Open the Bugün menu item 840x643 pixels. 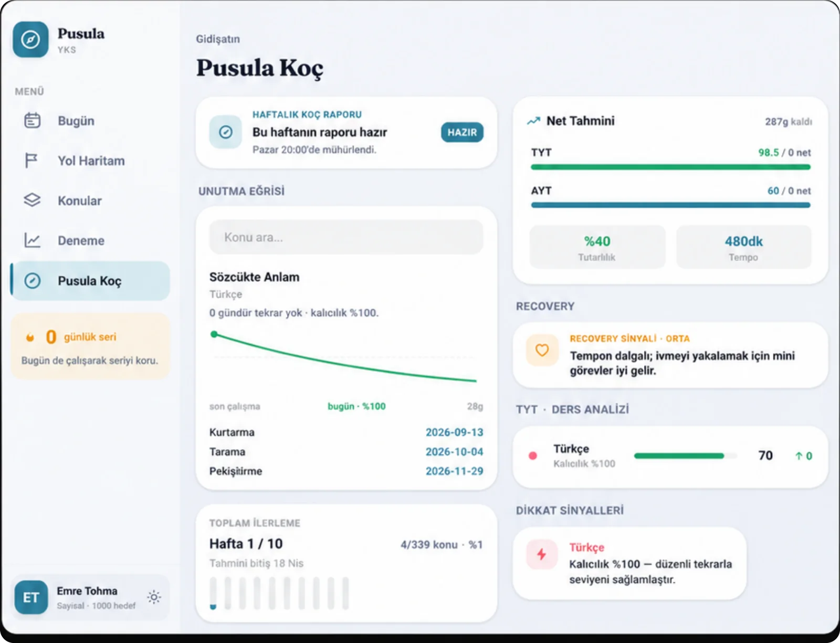(x=90, y=121)
